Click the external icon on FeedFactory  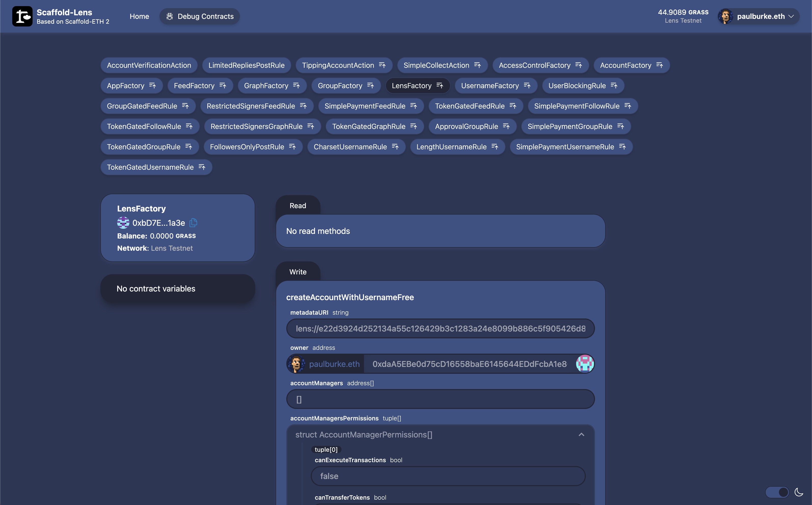(x=223, y=86)
